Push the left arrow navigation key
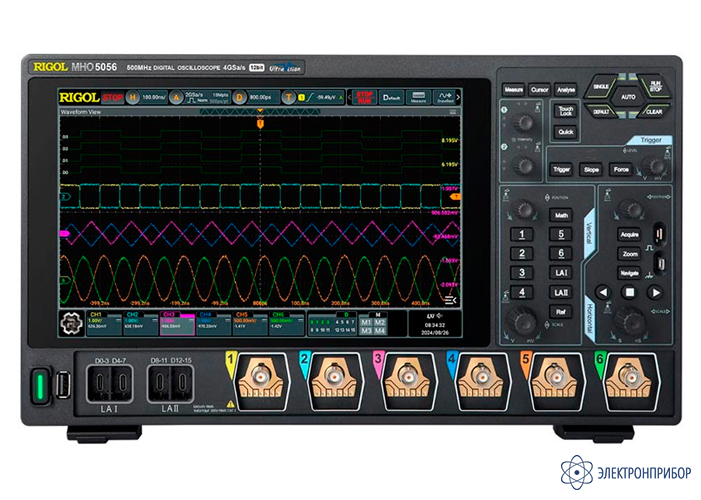 coord(603,292)
